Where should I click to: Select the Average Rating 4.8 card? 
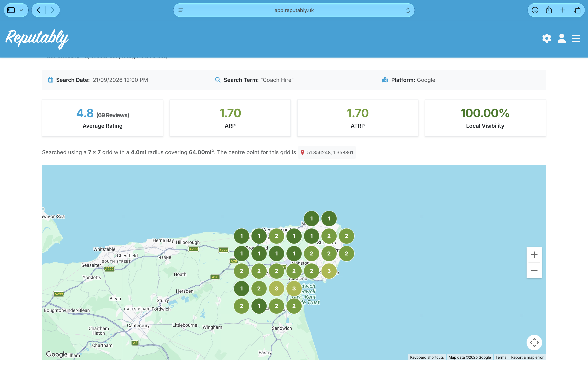click(x=102, y=118)
